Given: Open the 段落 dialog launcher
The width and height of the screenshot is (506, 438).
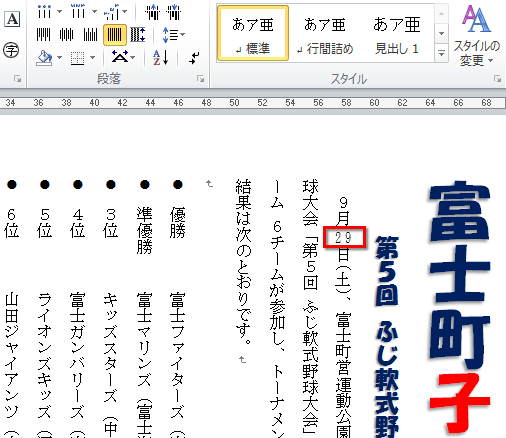Looking at the screenshot, I should click(x=200, y=79).
